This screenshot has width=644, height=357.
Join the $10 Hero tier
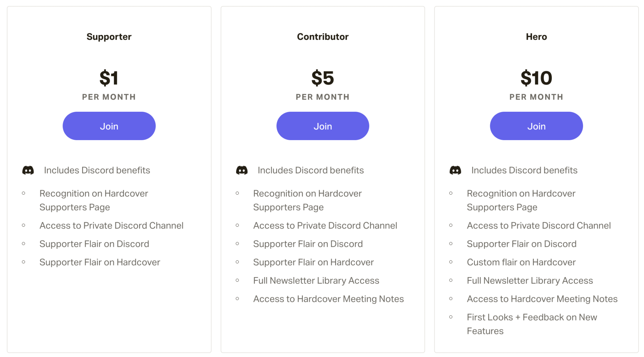tap(536, 126)
